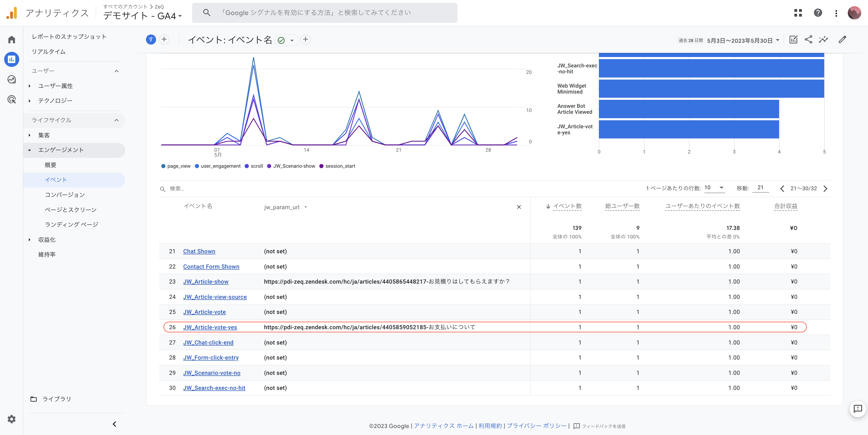Share this report icon
The height and width of the screenshot is (435, 868).
pos(808,40)
